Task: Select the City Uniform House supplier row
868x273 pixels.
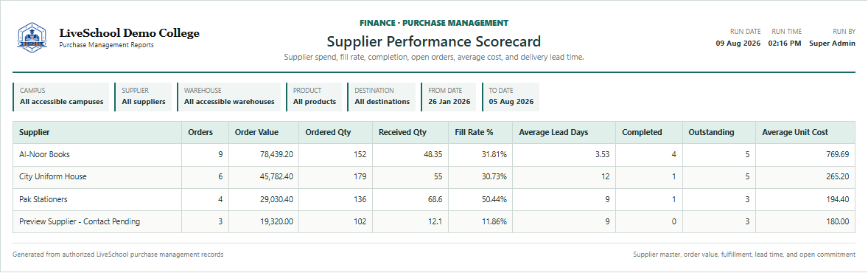Action: [435, 177]
